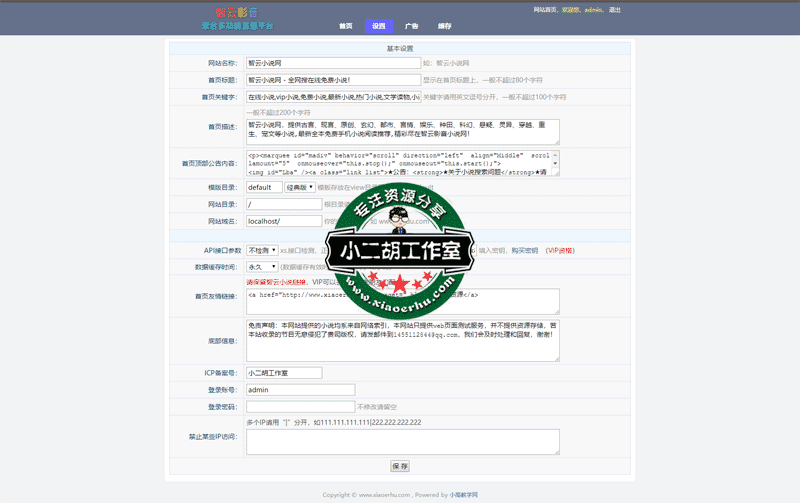Click the 基本设置 section header text
Viewport: 800px width, 503px height.
400,48
